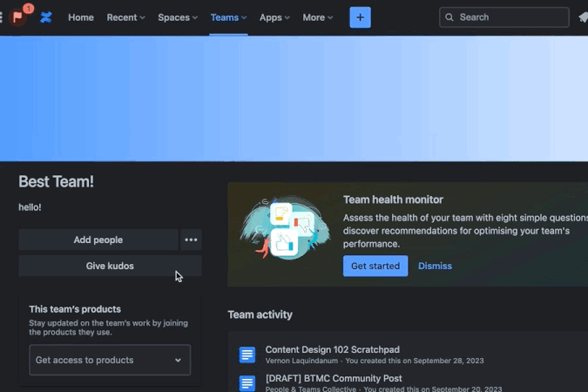Screen dimensions: 588x392
Task: Open the [DRAFT] BTMC Community Post
Action: point(334,378)
